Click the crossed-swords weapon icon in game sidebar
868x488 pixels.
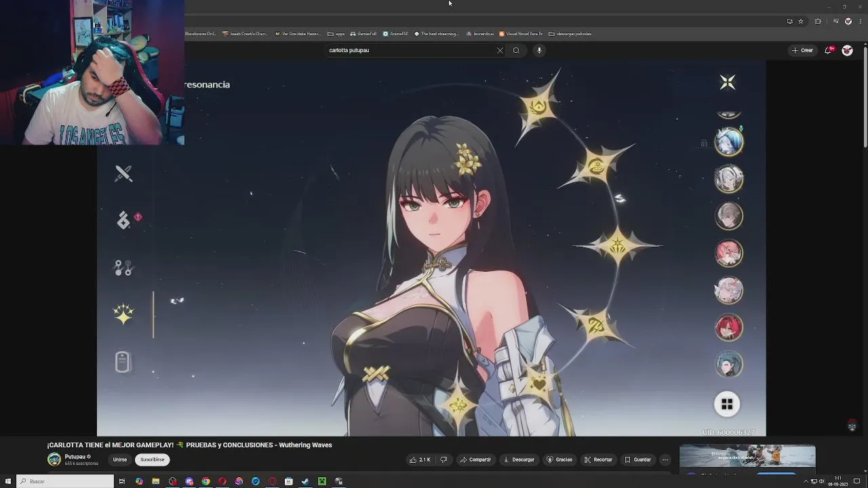pyautogui.click(x=123, y=174)
